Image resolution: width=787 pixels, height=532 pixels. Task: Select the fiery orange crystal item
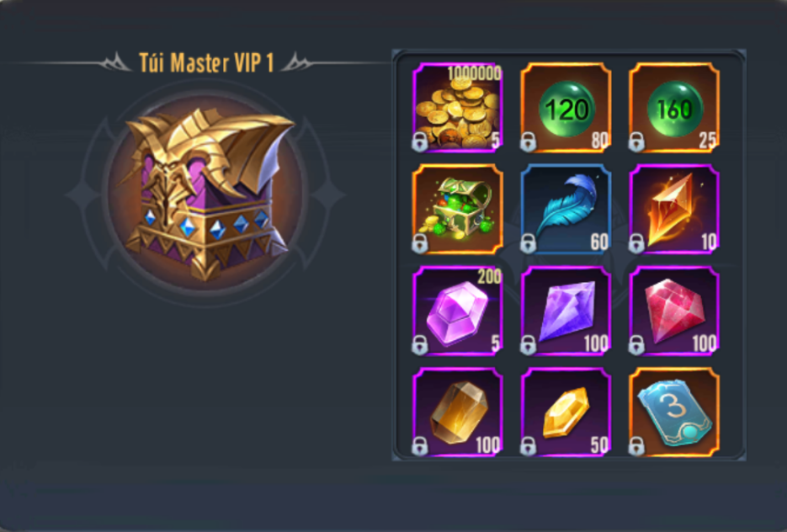pyautogui.click(x=674, y=209)
